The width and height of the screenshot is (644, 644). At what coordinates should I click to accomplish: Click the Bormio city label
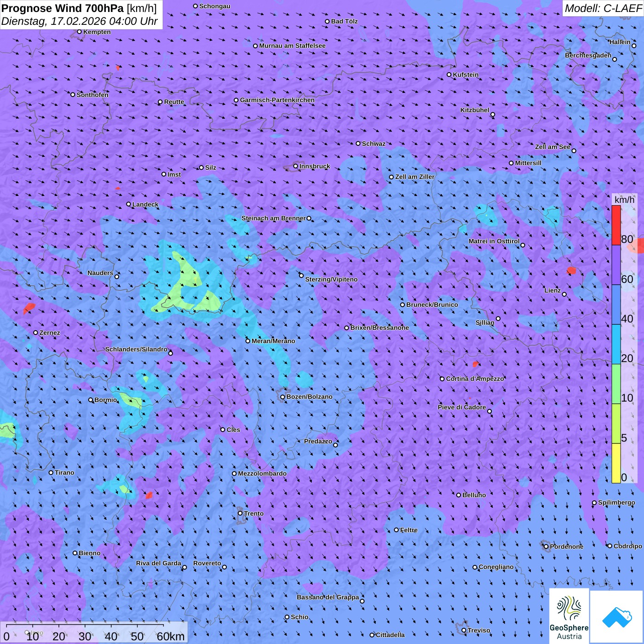[x=105, y=400]
